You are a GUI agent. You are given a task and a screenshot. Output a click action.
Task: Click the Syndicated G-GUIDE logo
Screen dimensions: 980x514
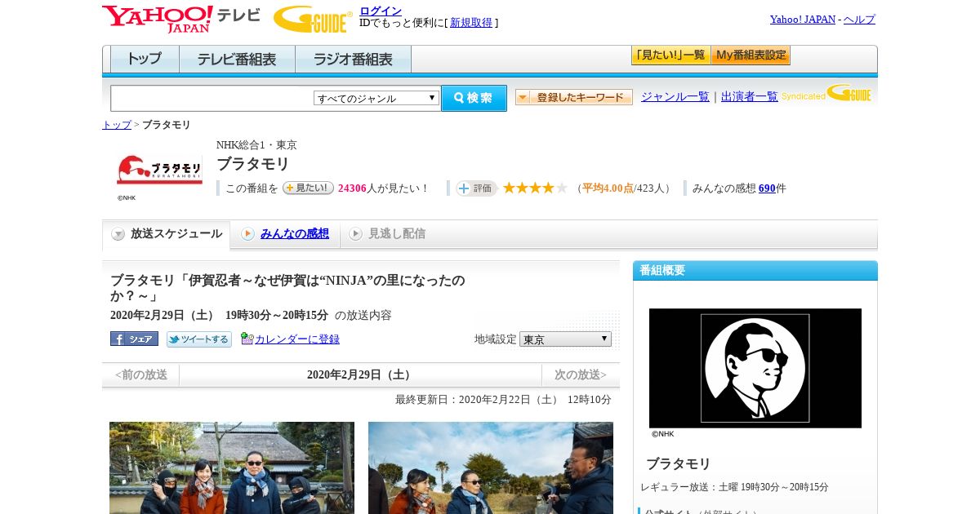pyautogui.click(x=826, y=94)
